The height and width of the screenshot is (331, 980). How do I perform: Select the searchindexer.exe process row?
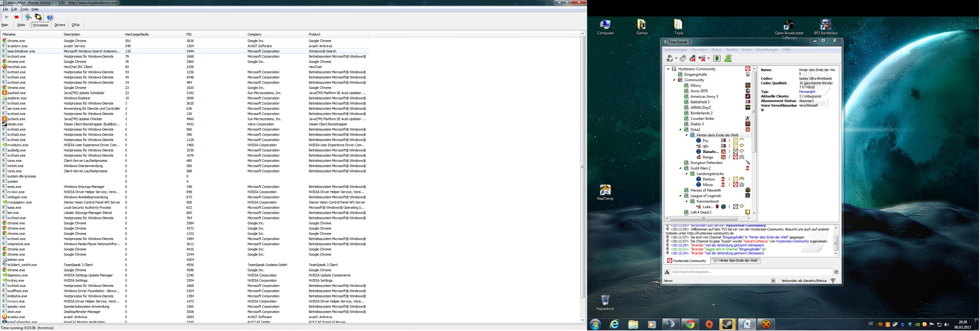(184, 51)
